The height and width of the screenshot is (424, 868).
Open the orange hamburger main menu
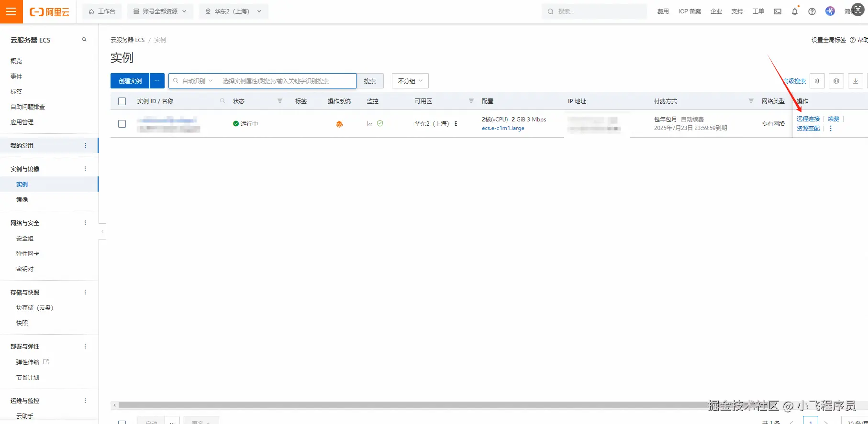click(x=11, y=11)
